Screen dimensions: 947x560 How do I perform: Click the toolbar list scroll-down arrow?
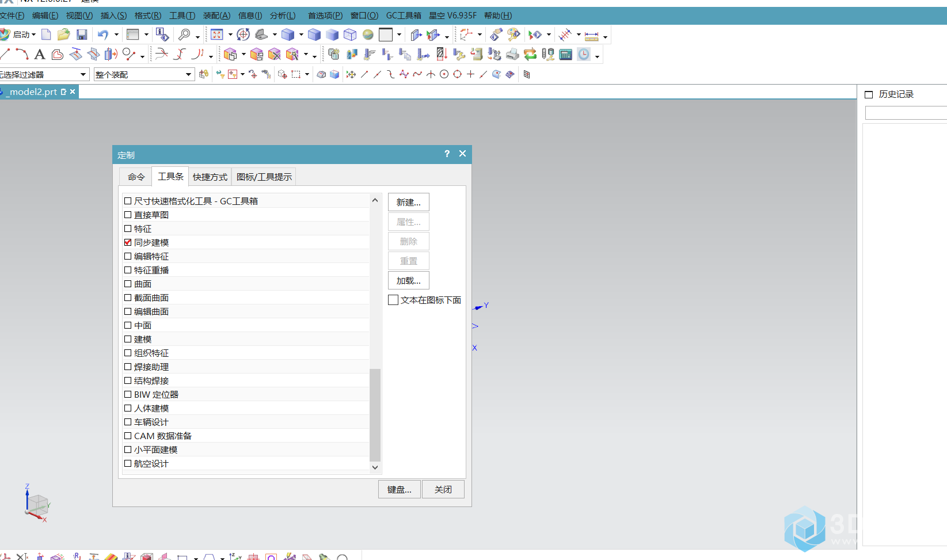[x=375, y=467]
